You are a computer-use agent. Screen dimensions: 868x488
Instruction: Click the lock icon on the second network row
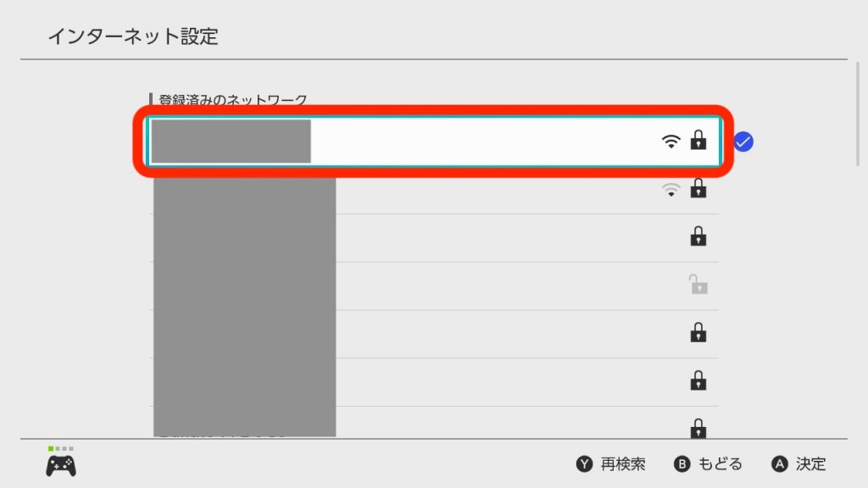pyautogui.click(x=698, y=189)
